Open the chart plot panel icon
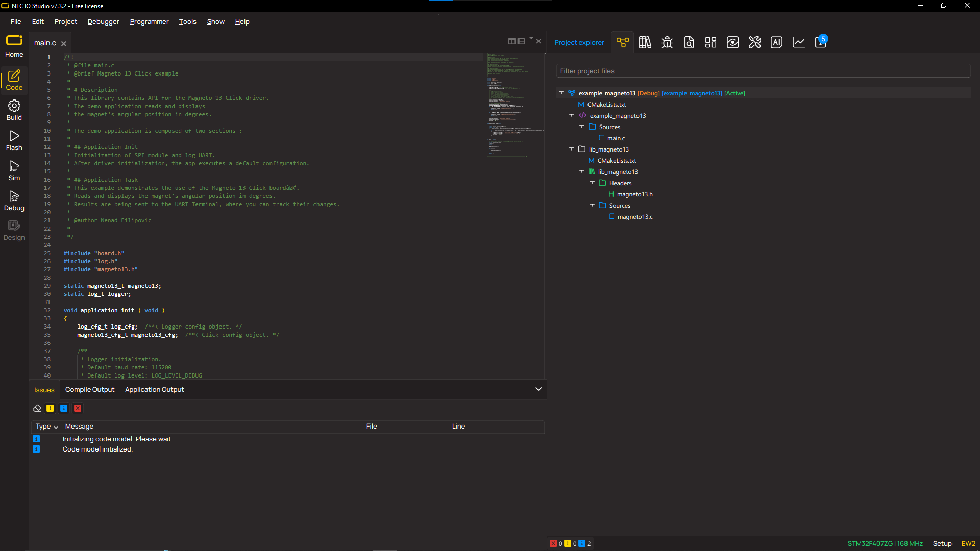 tap(798, 42)
